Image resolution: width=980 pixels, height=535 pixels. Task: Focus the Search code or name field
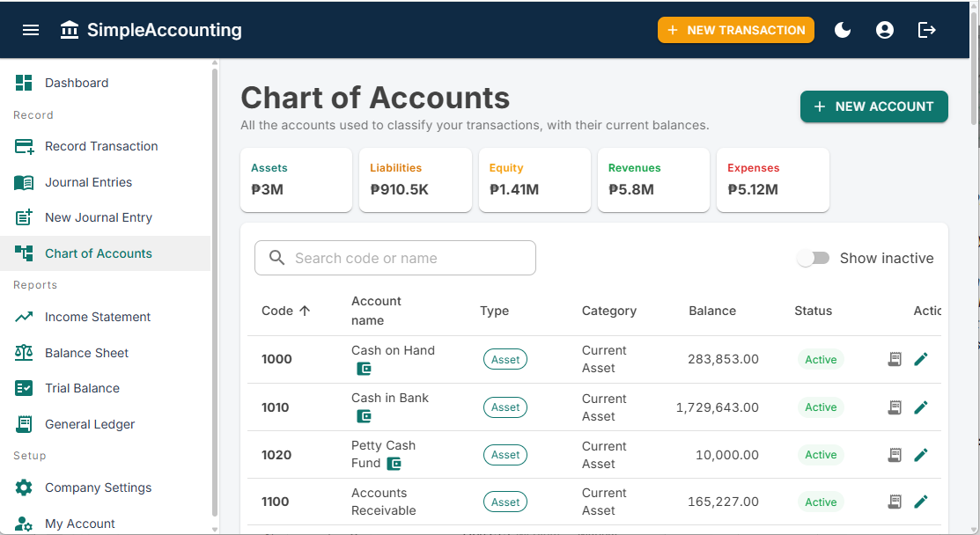click(x=395, y=258)
